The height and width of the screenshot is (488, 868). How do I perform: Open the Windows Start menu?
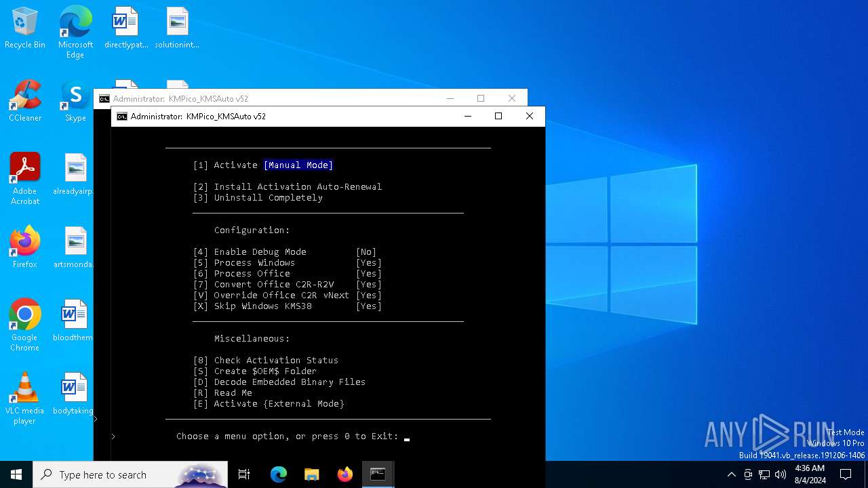[x=16, y=474]
